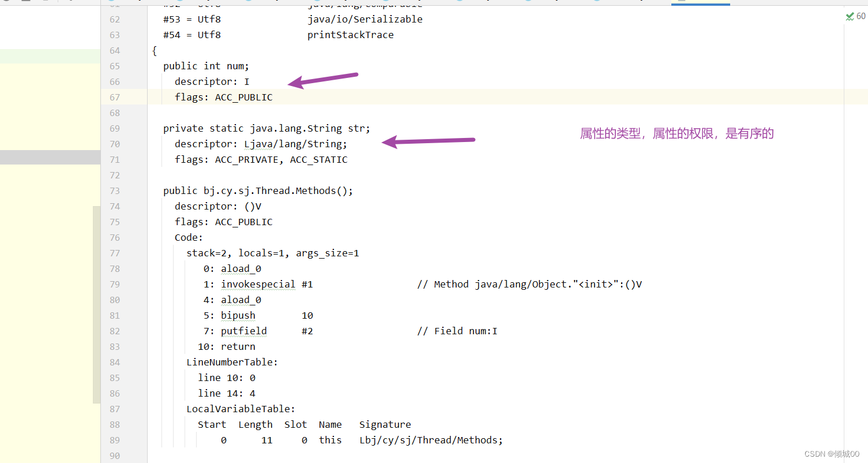868x463 pixels.
Task: Click the line "descriptor: ()V"
Action: pos(218,206)
